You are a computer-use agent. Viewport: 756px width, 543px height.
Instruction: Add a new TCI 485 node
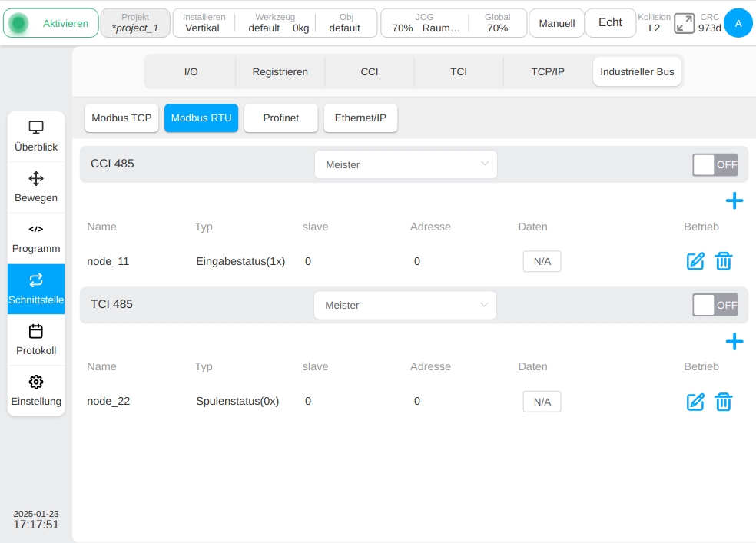(x=734, y=342)
